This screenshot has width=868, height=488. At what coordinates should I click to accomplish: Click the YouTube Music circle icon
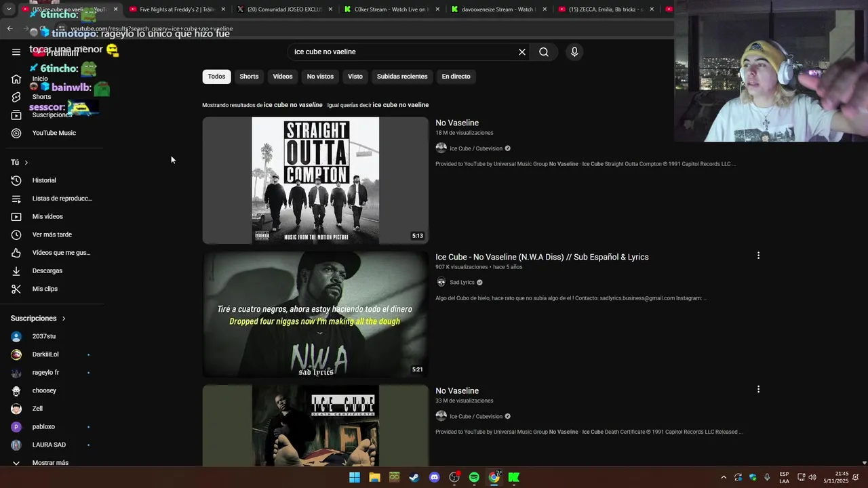16,133
